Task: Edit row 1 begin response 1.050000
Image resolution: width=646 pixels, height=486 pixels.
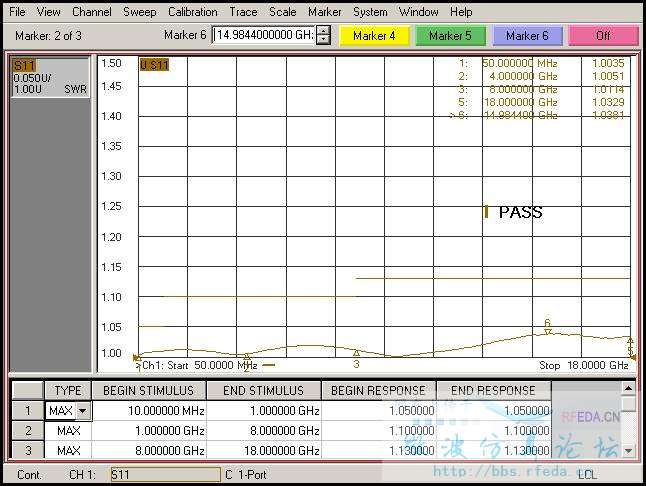Action: (379, 411)
